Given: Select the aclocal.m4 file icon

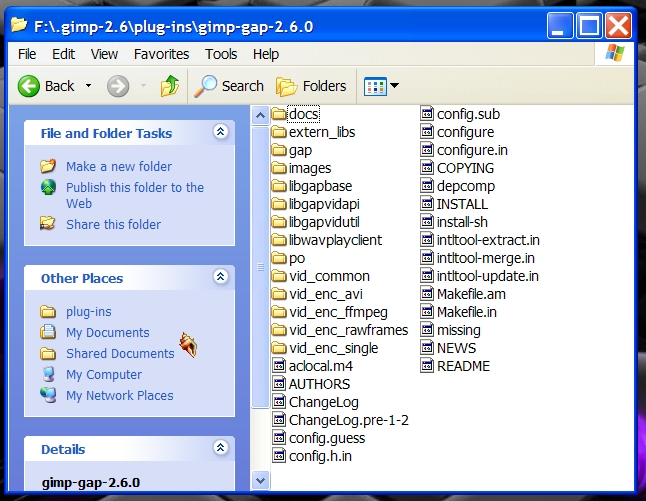Looking at the screenshot, I should pyautogui.click(x=279, y=365).
